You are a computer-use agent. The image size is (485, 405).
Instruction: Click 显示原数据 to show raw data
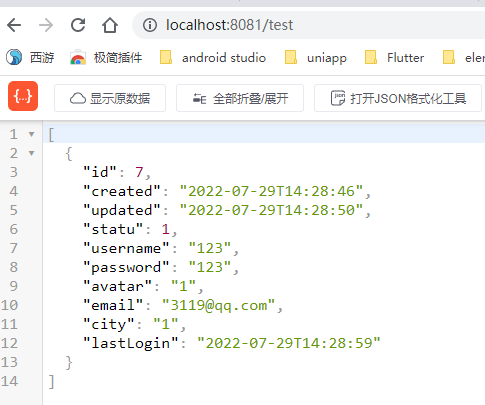(110, 98)
